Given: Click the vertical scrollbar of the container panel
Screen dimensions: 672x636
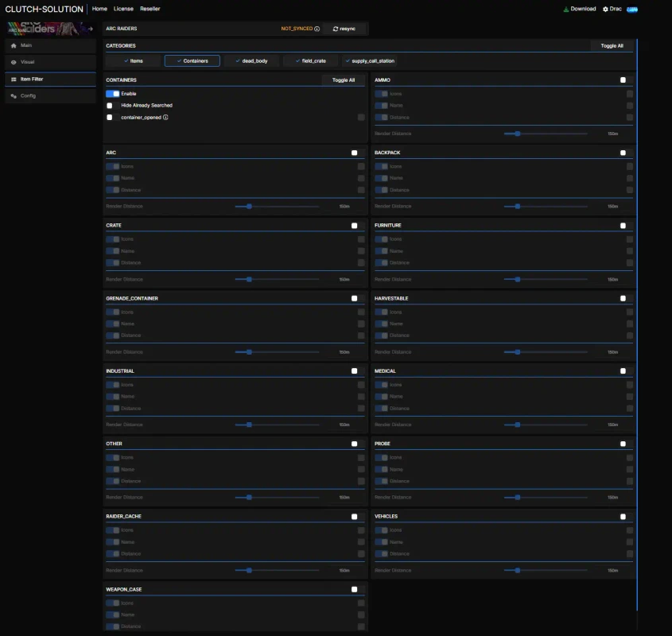Looking at the screenshot, I should [x=637, y=325].
